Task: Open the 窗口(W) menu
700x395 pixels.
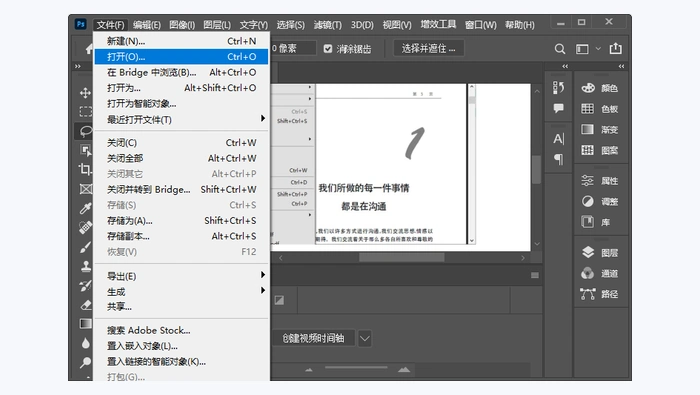Action: point(480,25)
